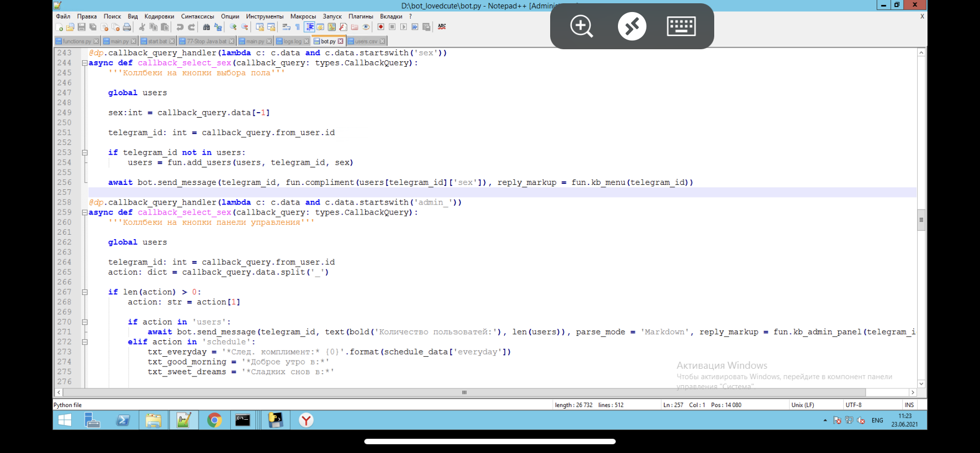Enable synchronized horizontal scrolling
Image resolution: width=980 pixels, height=453 pixels.
(271, 27)
